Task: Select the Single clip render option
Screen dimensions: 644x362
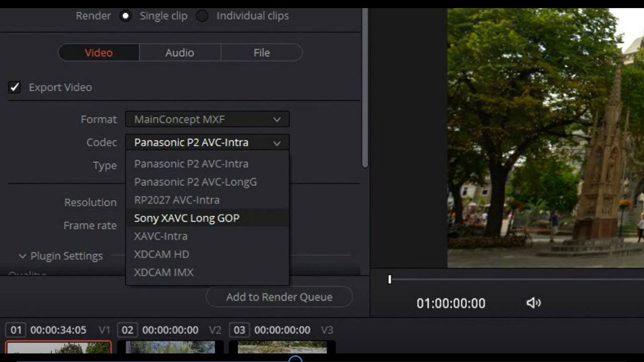Action: [125, 16]
